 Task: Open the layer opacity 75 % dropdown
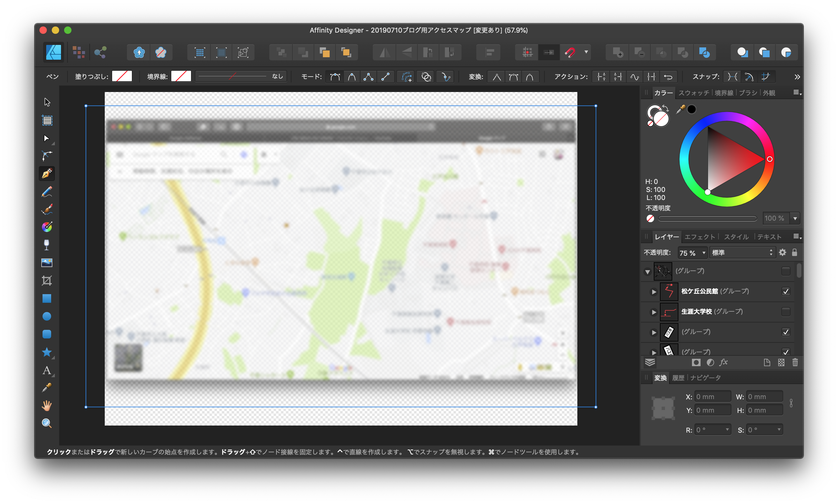tap(703, 253)
